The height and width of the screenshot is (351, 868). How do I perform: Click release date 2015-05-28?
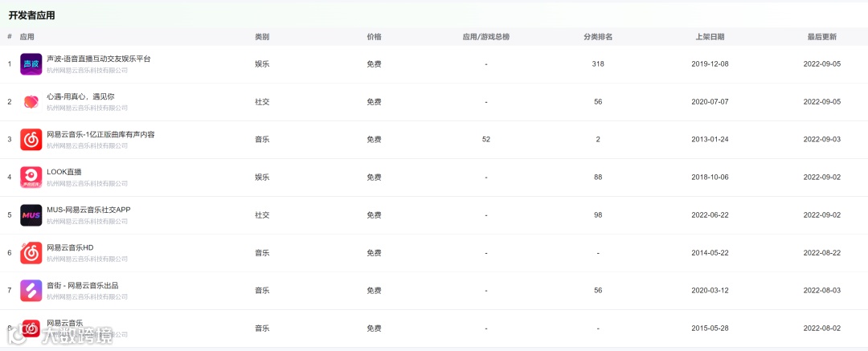coord(710,329)
